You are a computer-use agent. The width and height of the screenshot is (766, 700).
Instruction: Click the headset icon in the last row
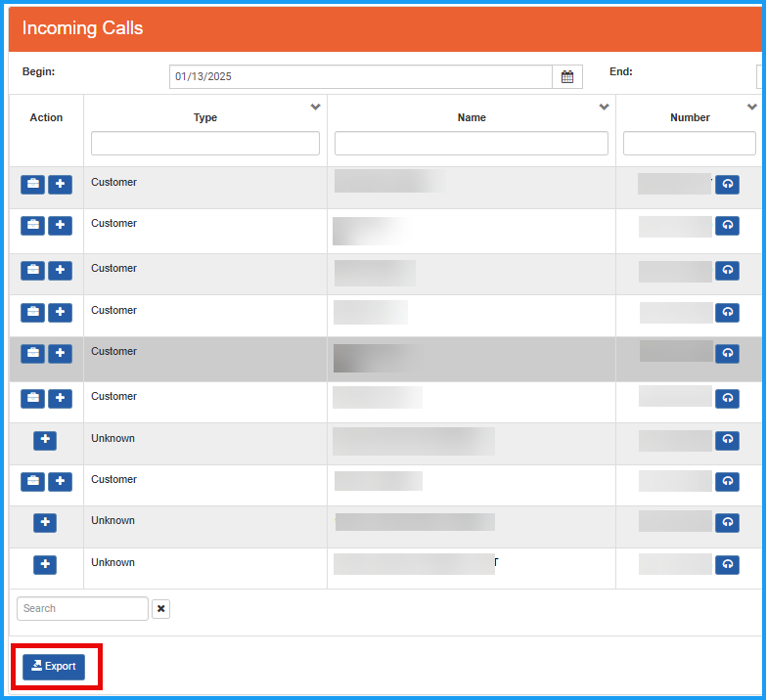[727, 565]
